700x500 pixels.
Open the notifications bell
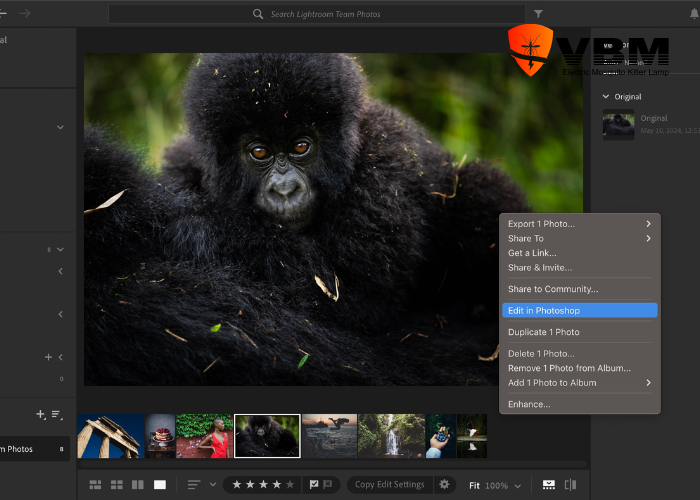tap(695, 14)
